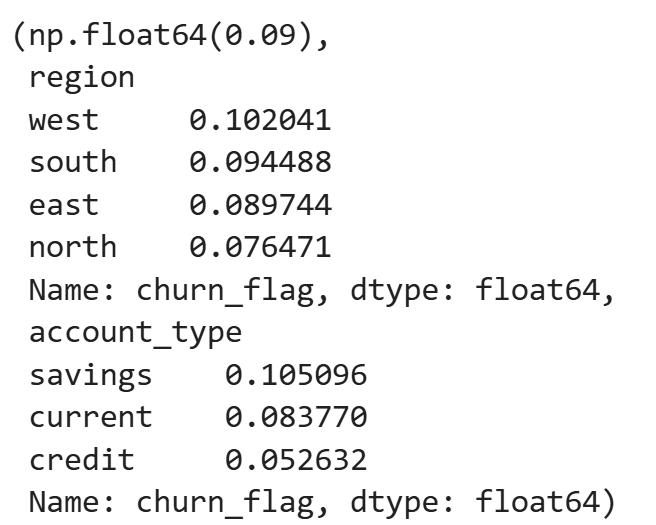Image resolution: width=656 pixels, height=525 pixels.
Task: Select the 'account_type' index header
Action: point(137,333)
